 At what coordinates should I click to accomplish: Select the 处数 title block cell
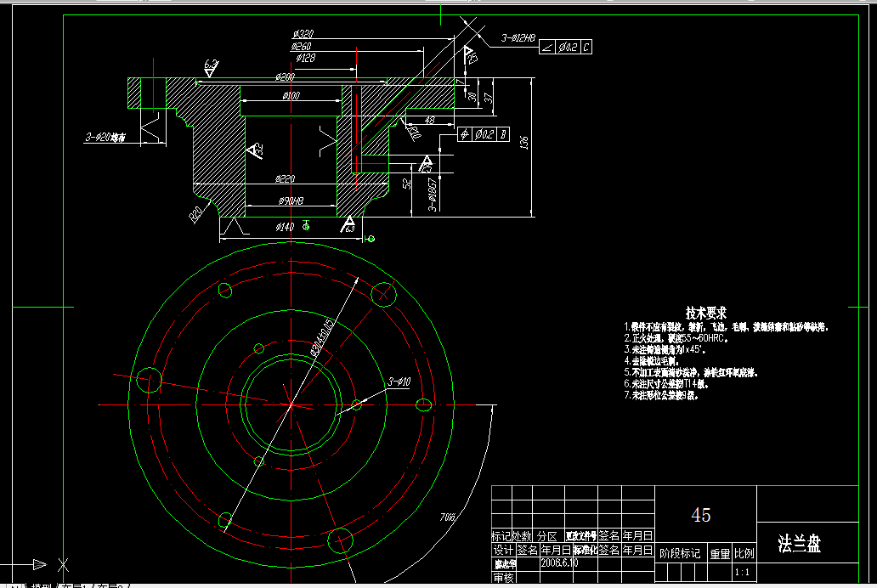pyautogui.click(x=521, y=536)
